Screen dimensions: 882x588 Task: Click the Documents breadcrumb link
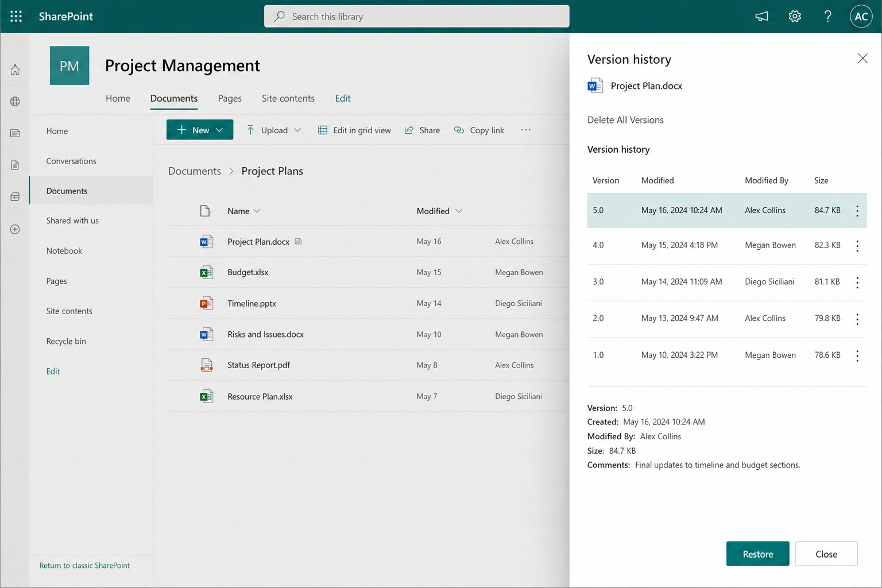pos(195,171)
